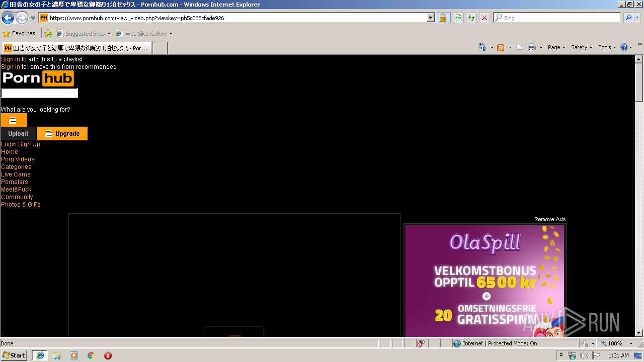Open Windows Media Player taskbar icon

[74, 355]
